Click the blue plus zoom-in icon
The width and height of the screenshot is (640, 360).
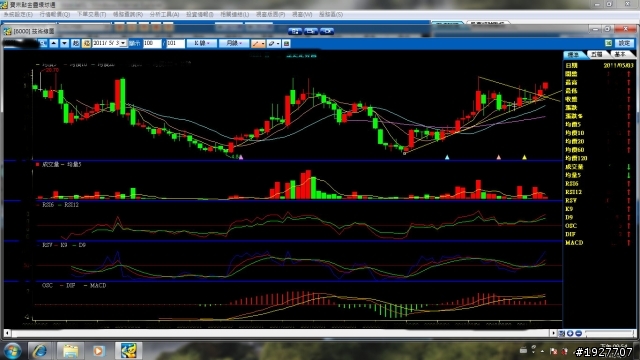point(570,333)
